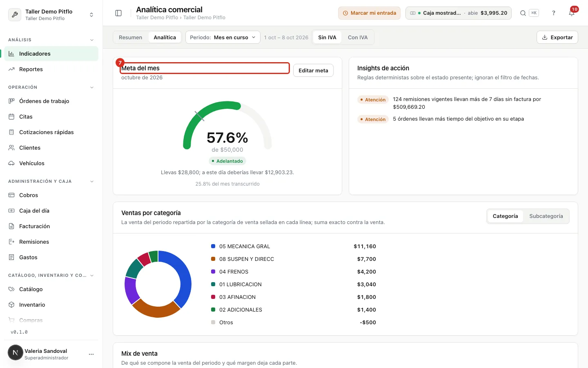588x368 pixels.
Task: Click the 5 órdenes llevan más tiempo insight
Action: (x=458, y=119)
